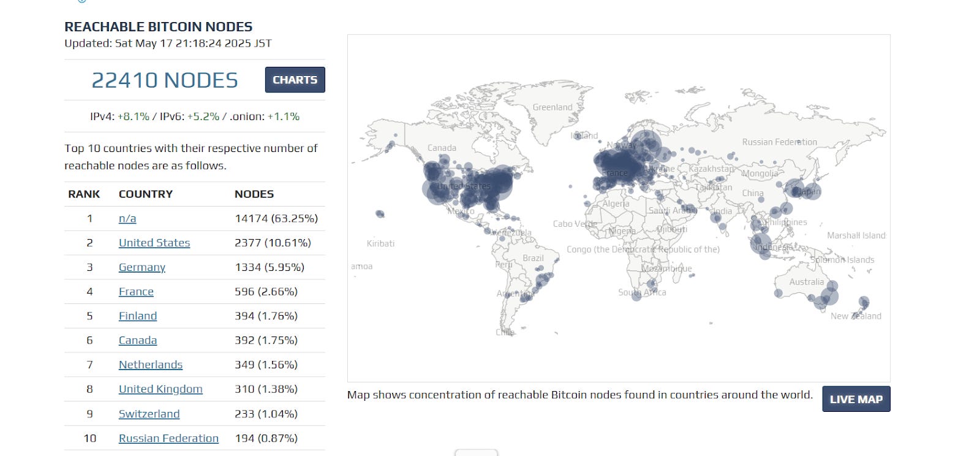The image size is (980, 456).
Task: Click the Marshall Islands map label
Action: click(x=856, y=235)
